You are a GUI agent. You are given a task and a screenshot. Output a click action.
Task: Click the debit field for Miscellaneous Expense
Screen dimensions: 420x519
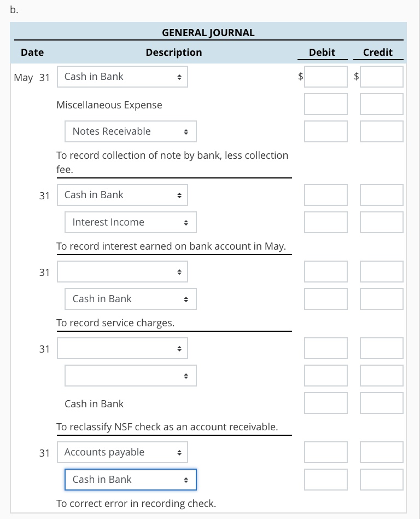[x=325, y=104]
